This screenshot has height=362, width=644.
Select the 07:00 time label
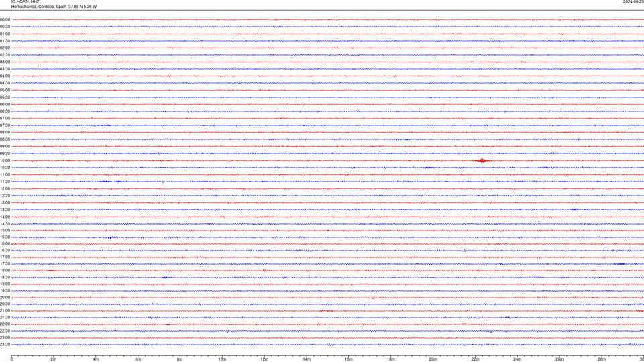(5, 119)
